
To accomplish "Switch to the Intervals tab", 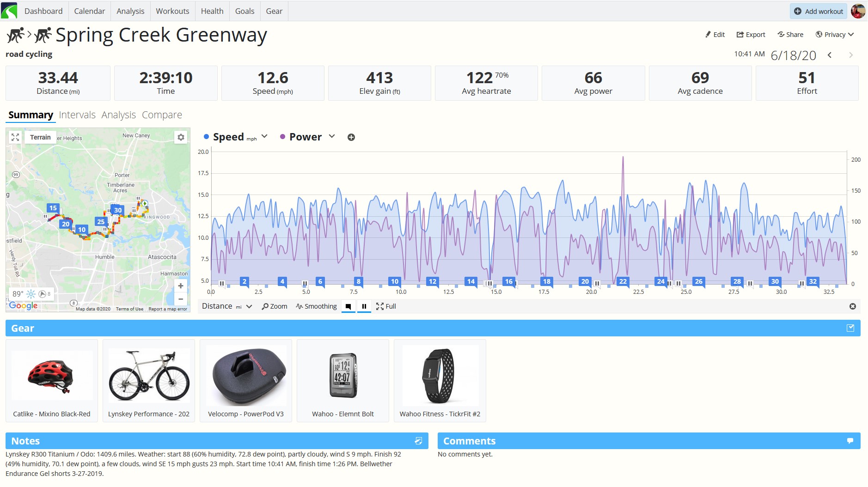I will coord(77,115).
